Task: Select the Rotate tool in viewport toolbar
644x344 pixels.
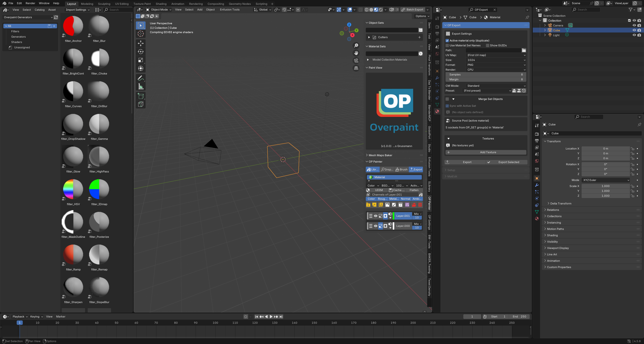Action: (141, 52)
